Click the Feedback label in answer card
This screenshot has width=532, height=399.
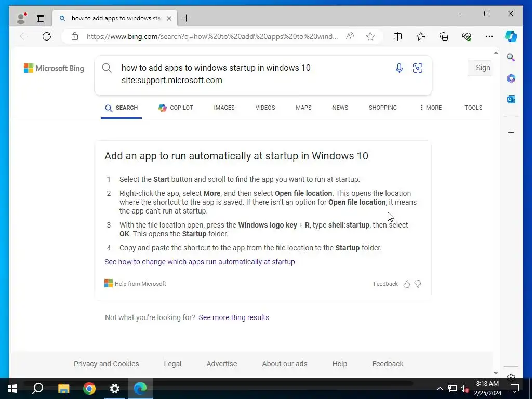click(385, 284)
